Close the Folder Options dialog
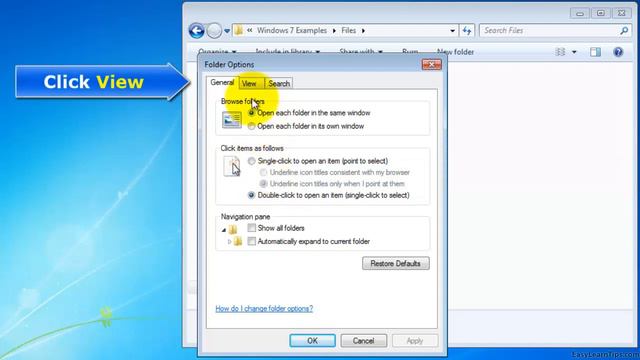 pos(431,64)
